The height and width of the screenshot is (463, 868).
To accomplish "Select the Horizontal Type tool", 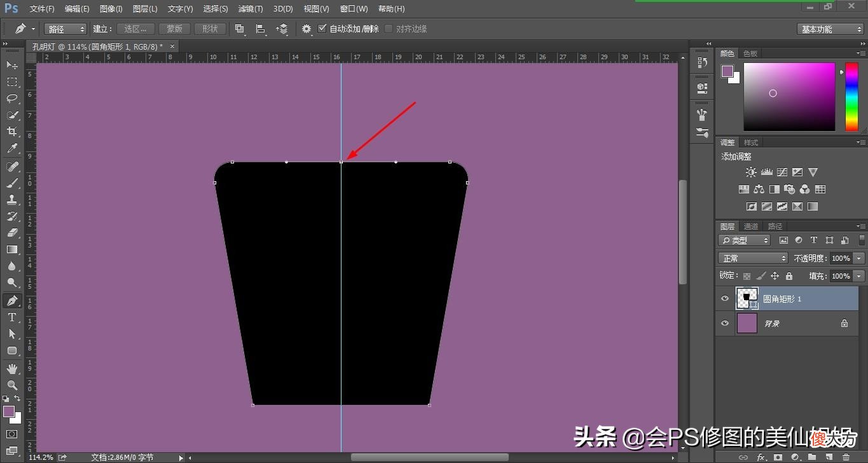I will point(12,317).
